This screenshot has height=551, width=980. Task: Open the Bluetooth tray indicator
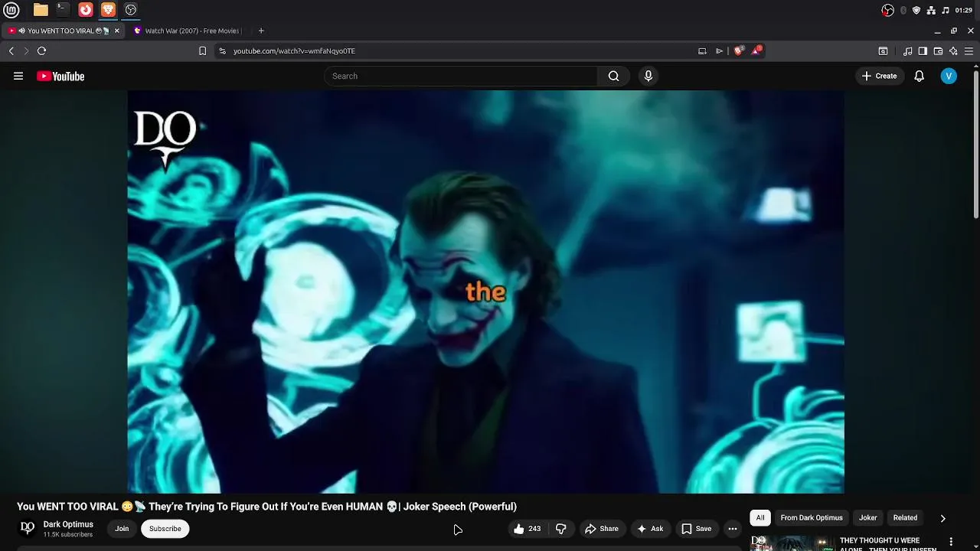pos(903,10)
